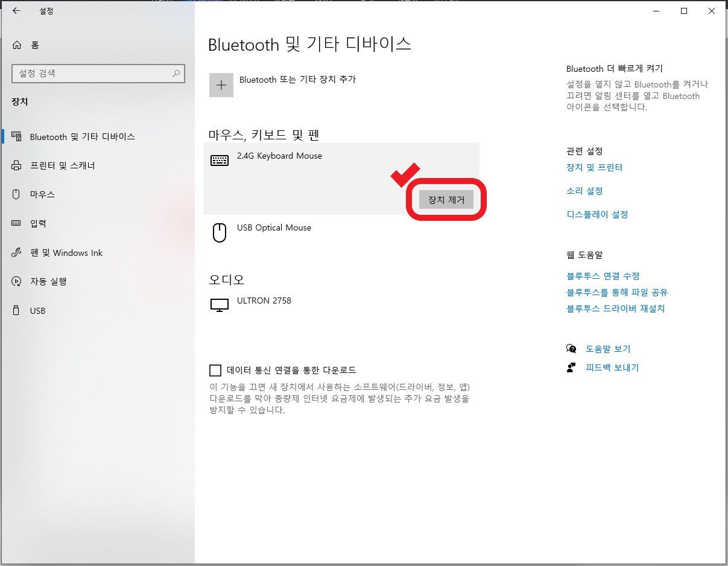Screen dimensions: 728x566
Task: Close the Settings window
Action: point(712,10)
